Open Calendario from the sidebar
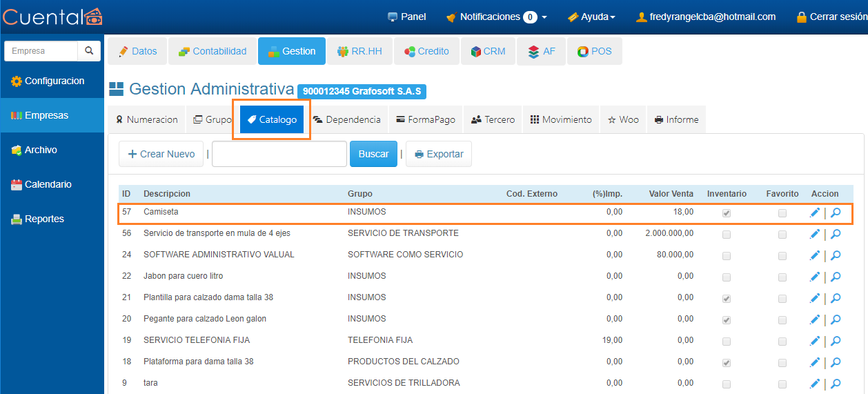Screen dimensions: 868x394 pyautogui.click(x=47, y=184)
